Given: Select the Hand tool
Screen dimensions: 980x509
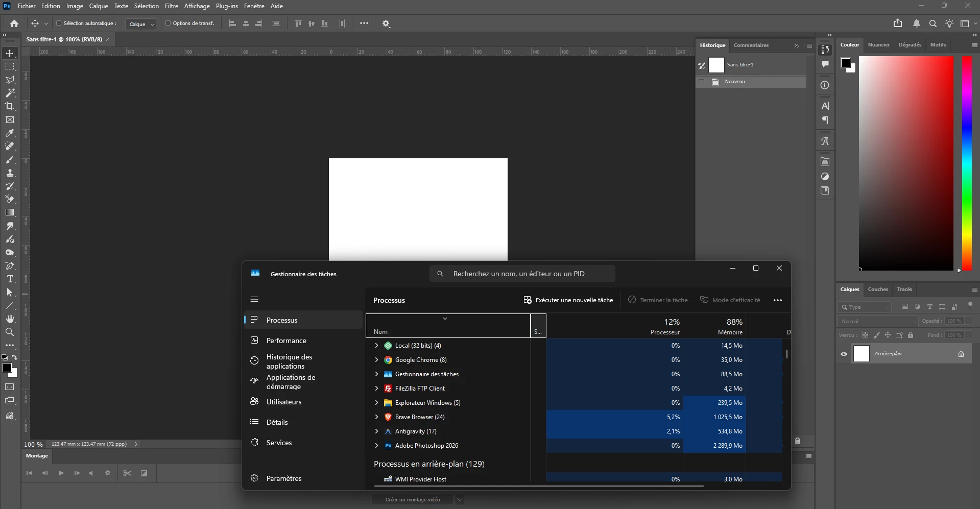Looking at the screenshot, I should [x=10, y=319].
